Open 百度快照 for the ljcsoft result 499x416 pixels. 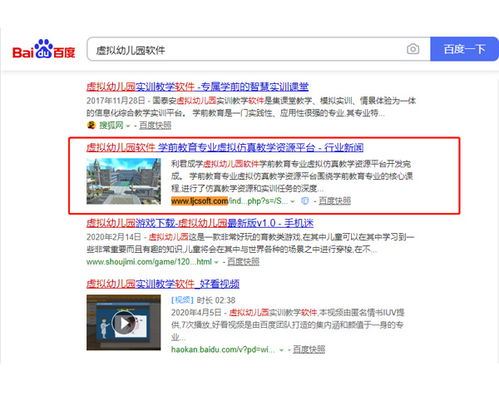(335, 201)
